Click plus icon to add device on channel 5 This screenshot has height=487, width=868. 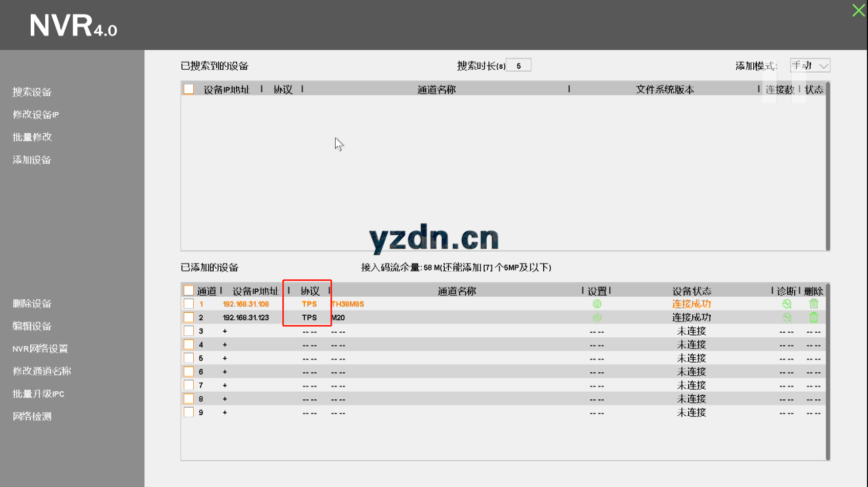(224, 358)
